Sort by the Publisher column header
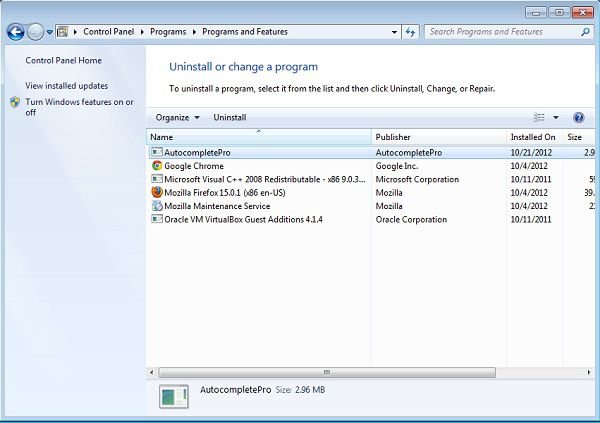The image size is (600, 423). 439,137
